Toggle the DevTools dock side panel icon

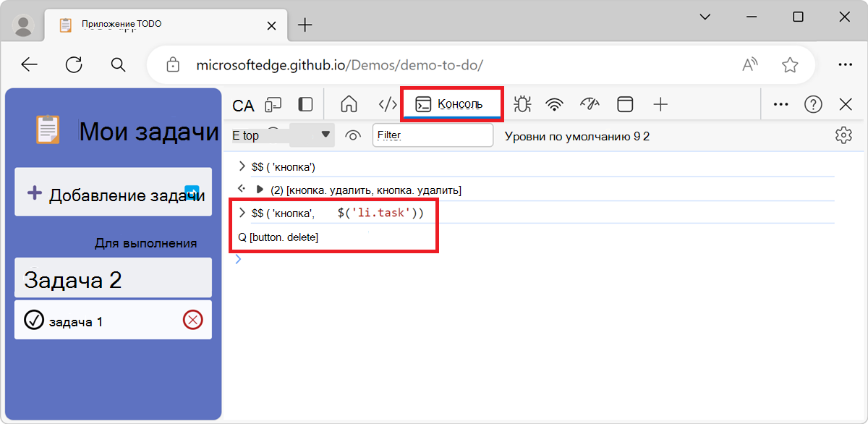(x=305, y=104)
